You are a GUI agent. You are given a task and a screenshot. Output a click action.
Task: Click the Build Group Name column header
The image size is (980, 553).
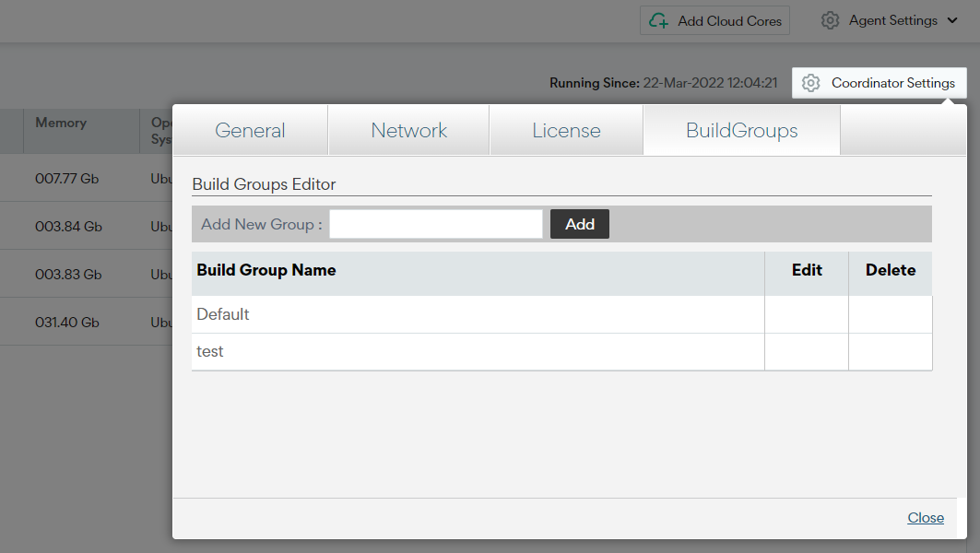pyautogui.click(x=268, y=270)
